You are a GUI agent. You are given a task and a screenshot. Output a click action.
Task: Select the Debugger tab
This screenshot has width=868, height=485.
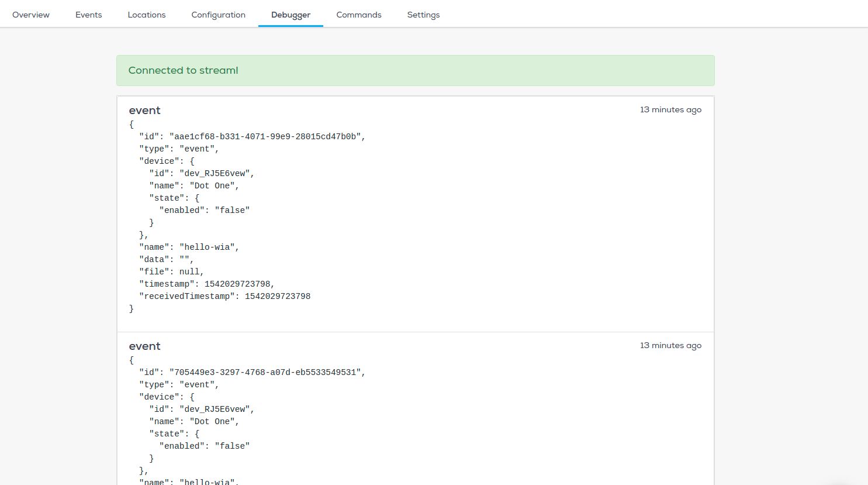pyautogui.click(x=291, y=15)
